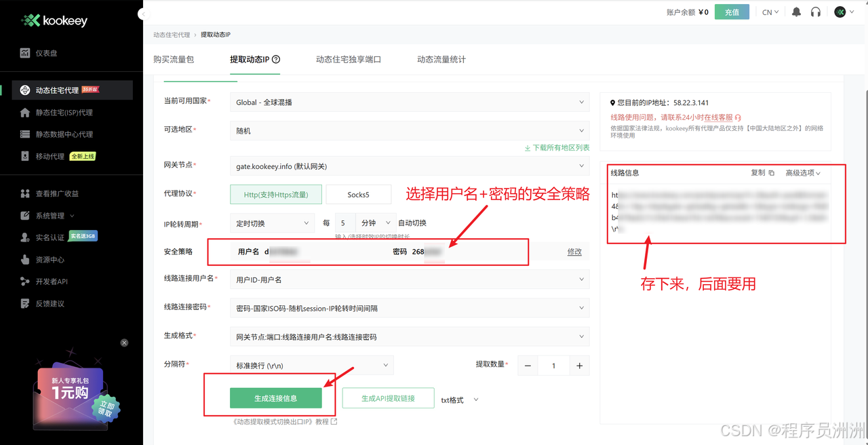Switch to the 动态住宅独享端口 tab
Screen dimensions: 868x445
click(349, 60)
